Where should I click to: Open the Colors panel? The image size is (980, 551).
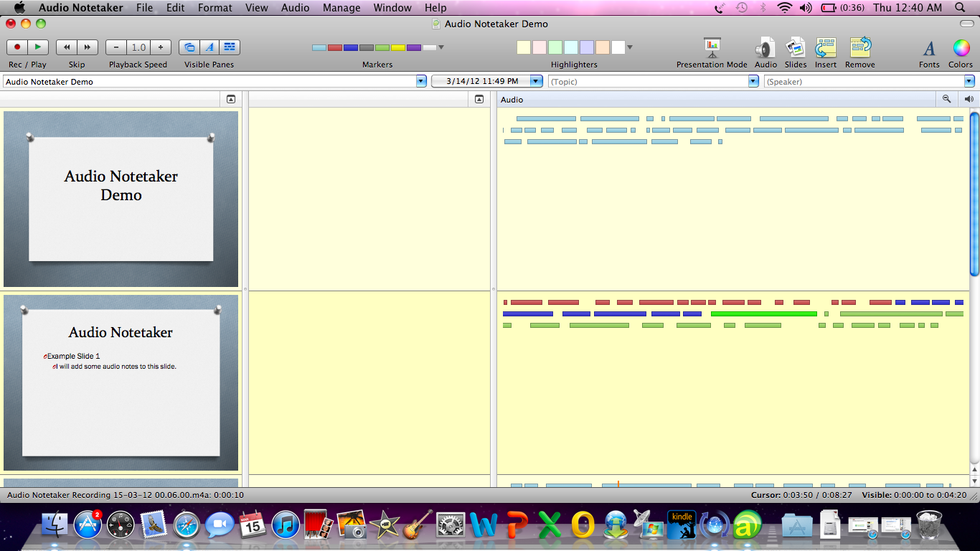pyautogui.click(x=961, y=48)
